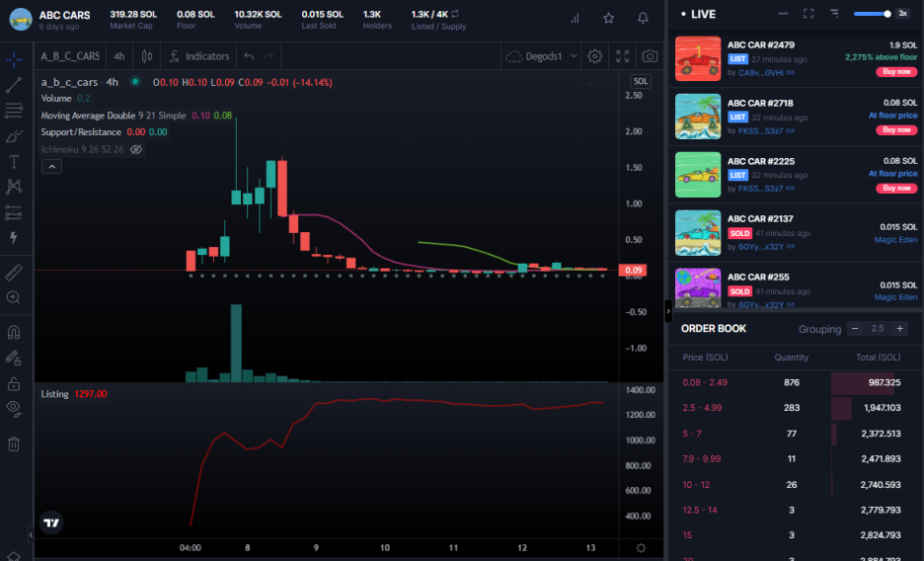
Task: Open the chart stats bars icon
Action: (x=575, y=18)
